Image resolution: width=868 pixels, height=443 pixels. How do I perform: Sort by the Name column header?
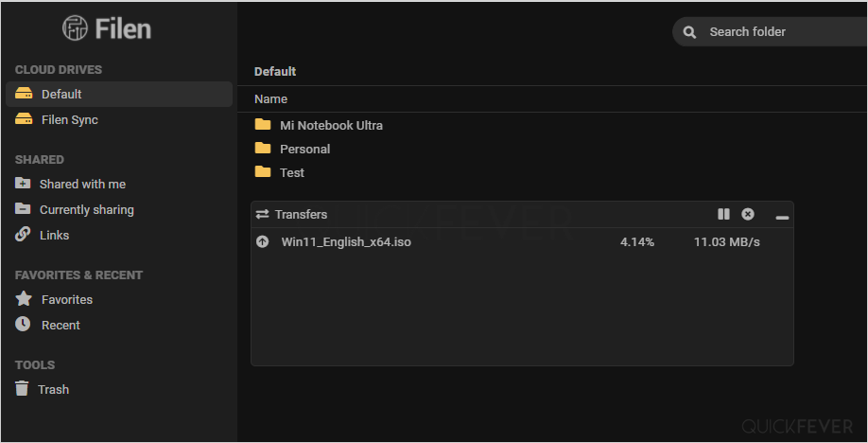click(x=270, y=99)
